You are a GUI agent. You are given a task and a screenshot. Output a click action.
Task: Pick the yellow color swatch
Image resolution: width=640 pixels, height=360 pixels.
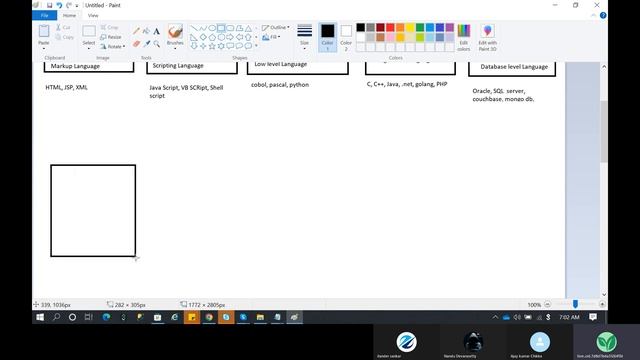coord(410,27)
